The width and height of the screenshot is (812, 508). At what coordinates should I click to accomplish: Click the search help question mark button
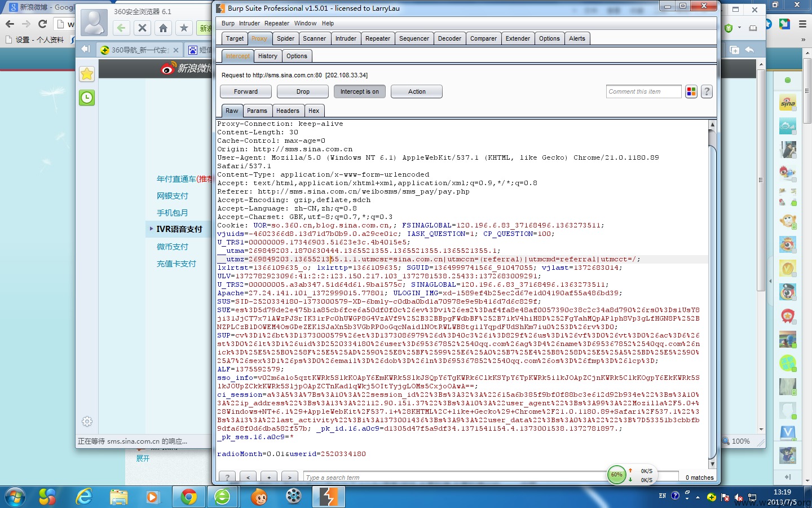coord(227,478)
